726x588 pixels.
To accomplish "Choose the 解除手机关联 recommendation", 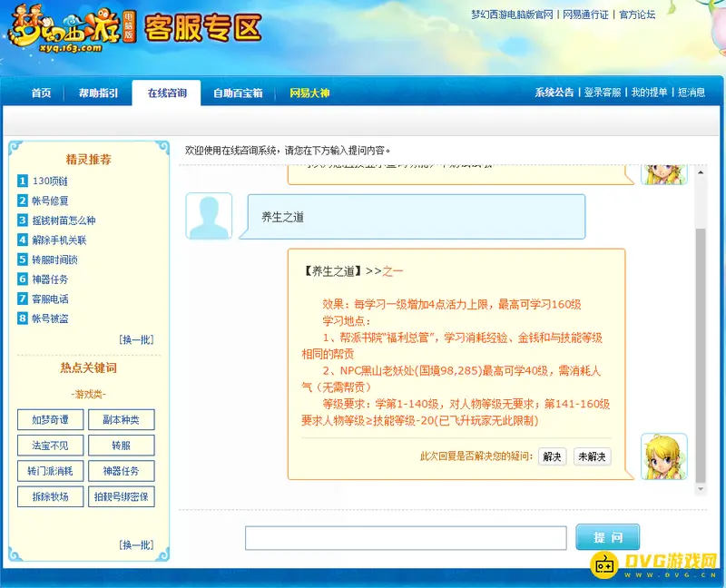I will pyautogui.click(x=59, y=240).
